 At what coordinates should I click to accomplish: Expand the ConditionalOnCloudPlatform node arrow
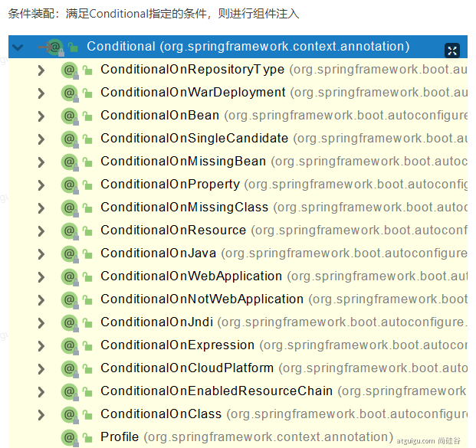click(x=41, y=369)
